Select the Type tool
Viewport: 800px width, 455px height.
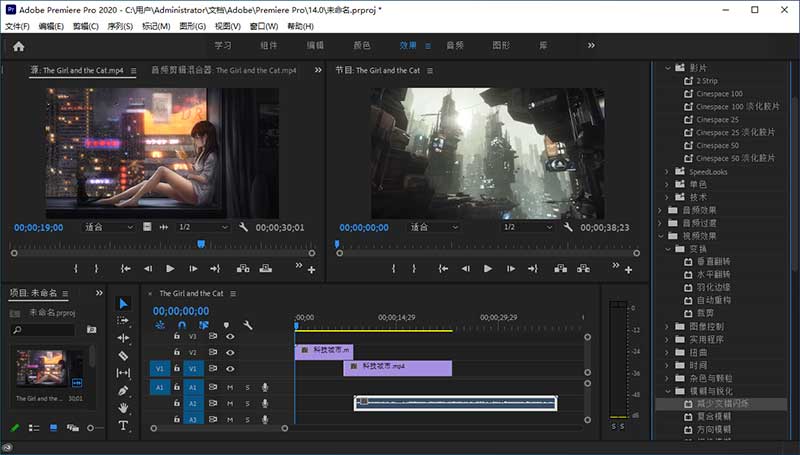pos(123,425)
